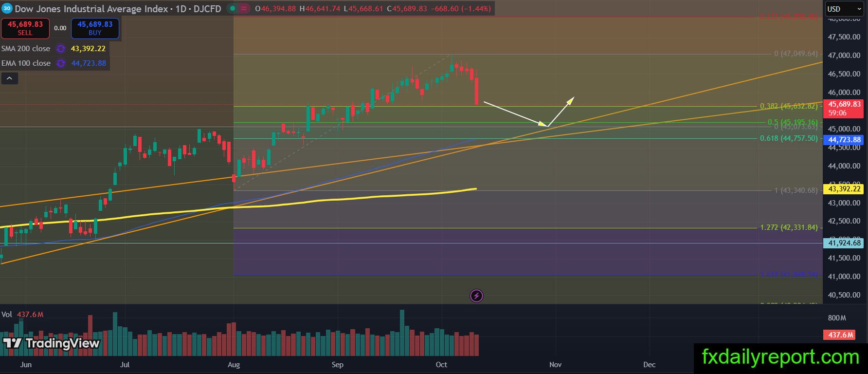Click the 41,000.00 price axis tick
Image resolution: width=868 pixels, height=374 pixels.
(x=844, y=277)
